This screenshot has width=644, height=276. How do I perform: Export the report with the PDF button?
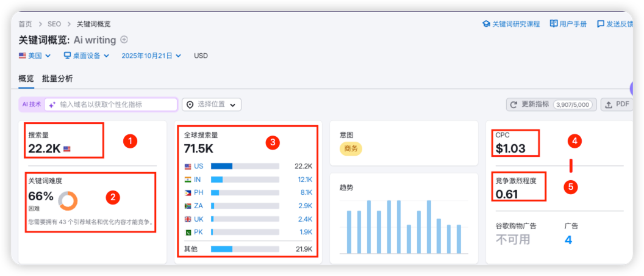(617, 104)
